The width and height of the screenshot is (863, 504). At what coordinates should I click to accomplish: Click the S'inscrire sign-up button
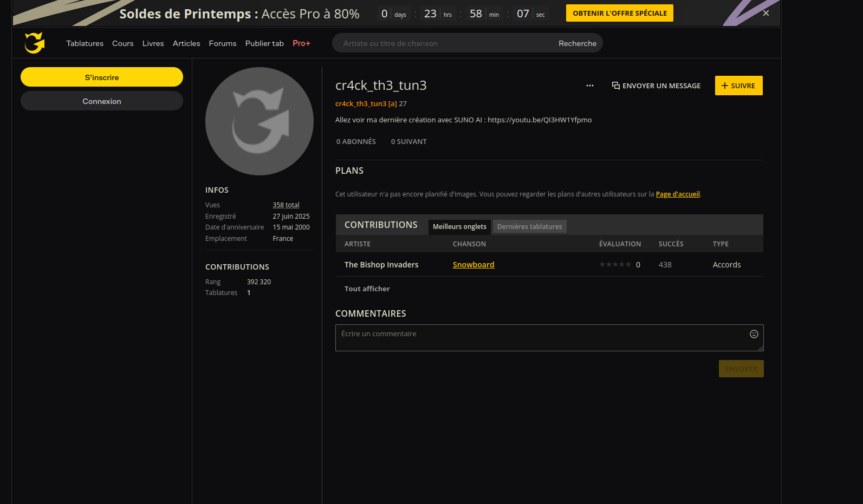pos(102,77)
